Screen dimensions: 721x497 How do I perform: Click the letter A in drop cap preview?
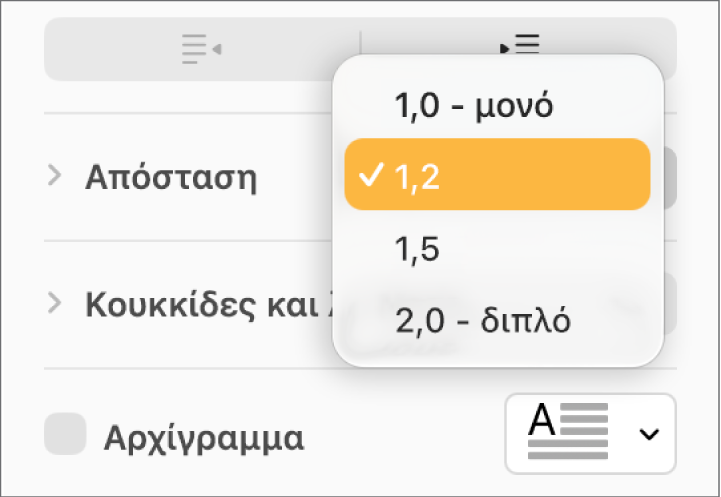coord(542,420)
